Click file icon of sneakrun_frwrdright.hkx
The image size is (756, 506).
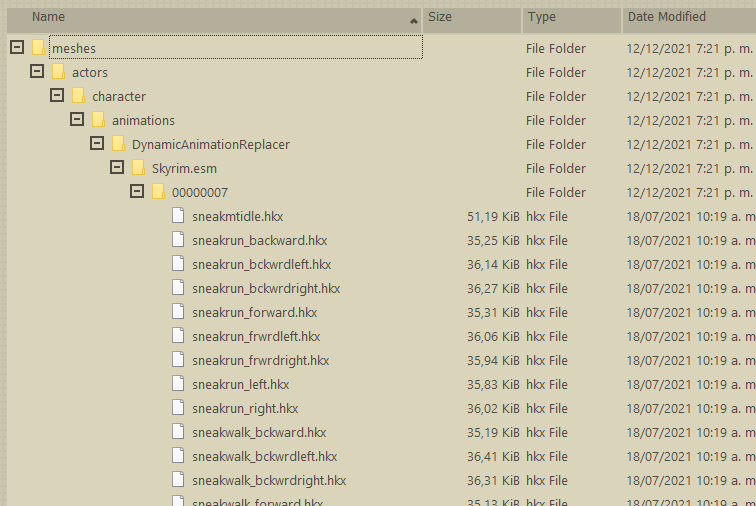tap(178, 359)
